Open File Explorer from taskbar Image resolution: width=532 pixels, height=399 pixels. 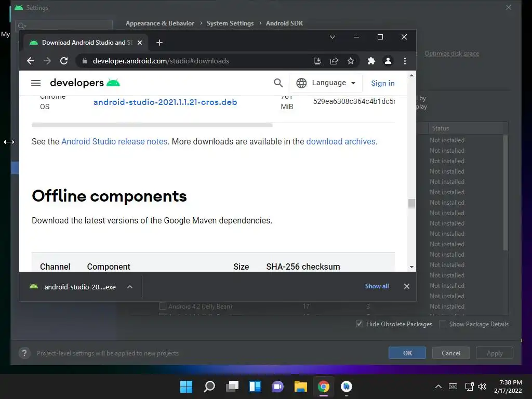pos(301,387)
